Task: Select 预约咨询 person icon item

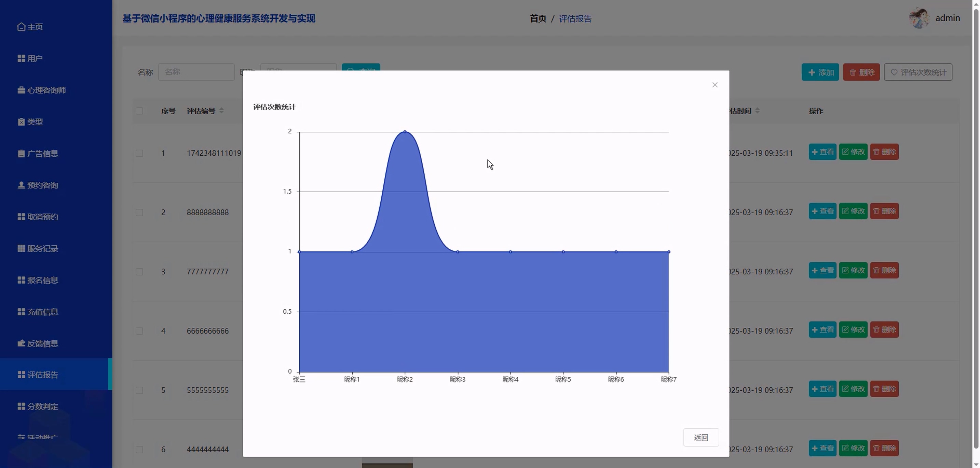Action: [21, 185]
